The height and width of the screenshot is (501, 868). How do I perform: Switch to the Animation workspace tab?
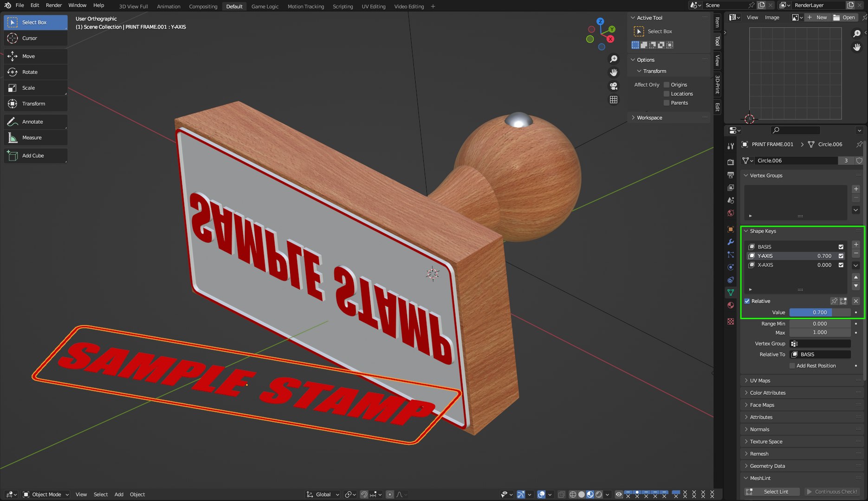tap(168, 6)
